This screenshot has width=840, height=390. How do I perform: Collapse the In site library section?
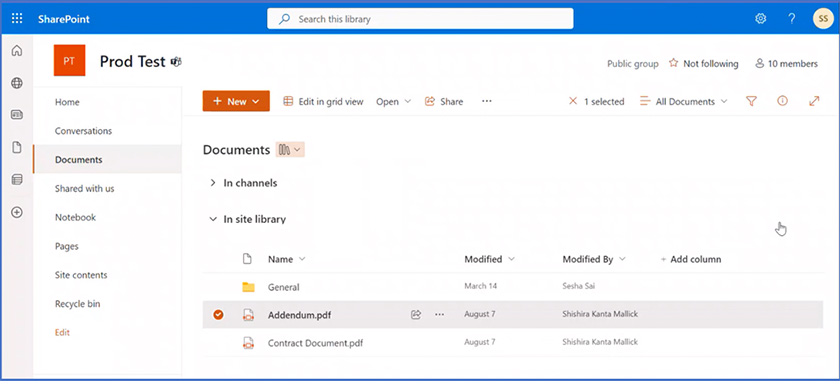(213, 219)
